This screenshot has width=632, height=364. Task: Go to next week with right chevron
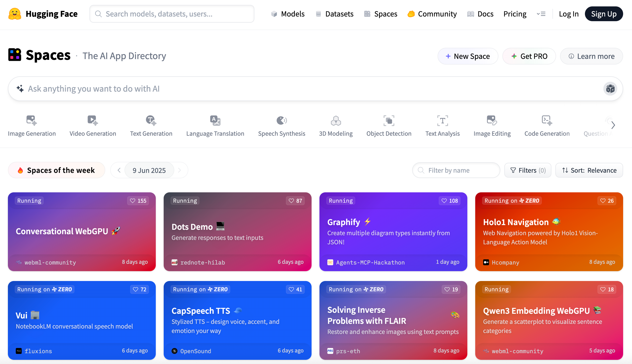(179, 170)
